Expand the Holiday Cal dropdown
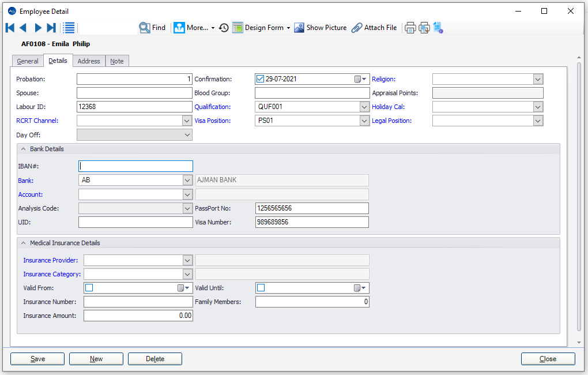The image size is (588, 375). click(x=538, y=107)
